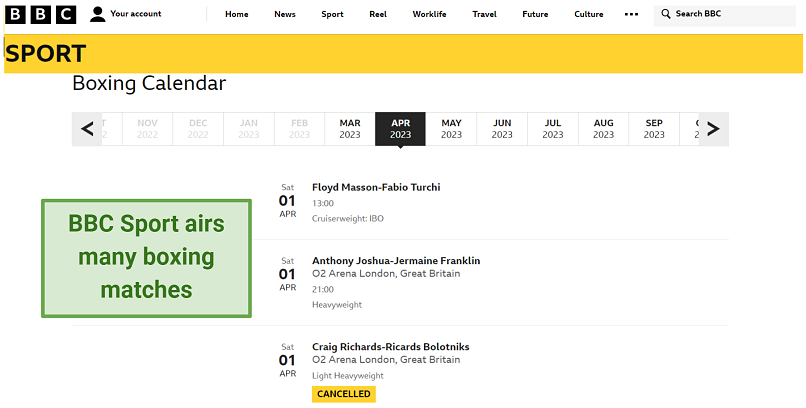Select the MAY 2023 month tab
Viewport: 806px width, 408px height.
(x=451, y=129)
